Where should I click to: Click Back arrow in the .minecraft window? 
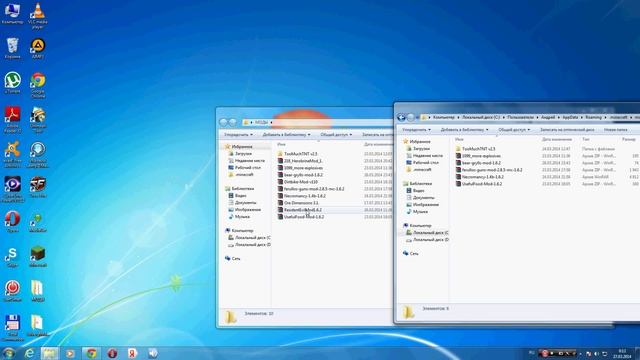[x=401, y=118]
